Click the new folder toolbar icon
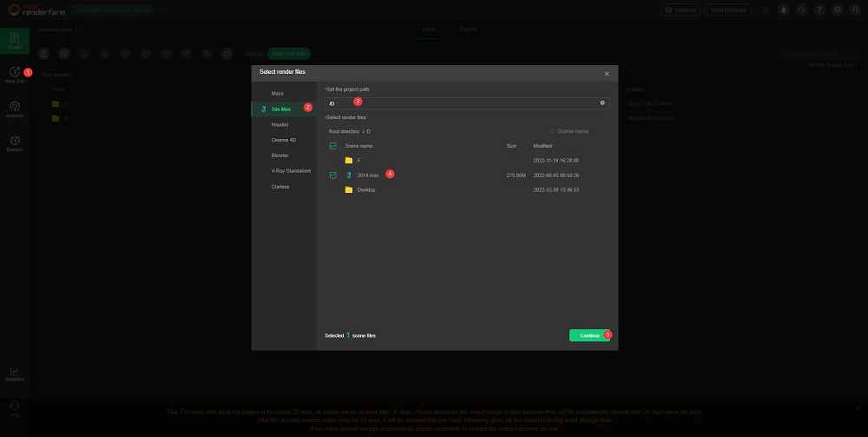 click(65, 54)
